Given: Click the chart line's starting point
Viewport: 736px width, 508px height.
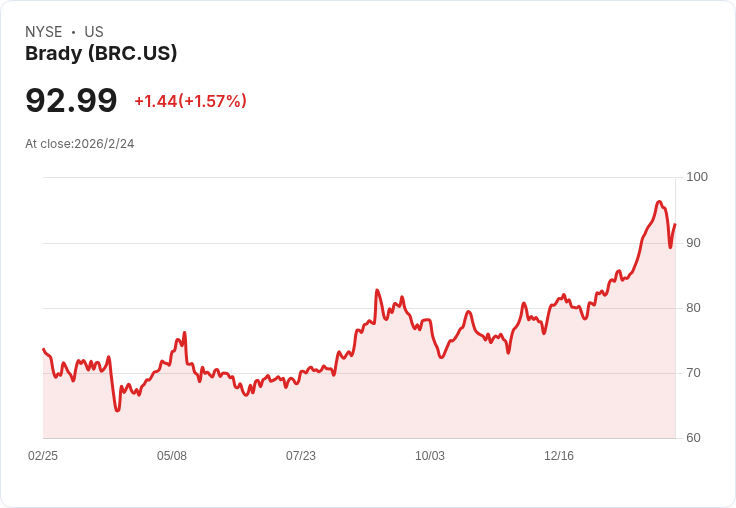Looking at the screenshot, I should [x=43, y=349].
